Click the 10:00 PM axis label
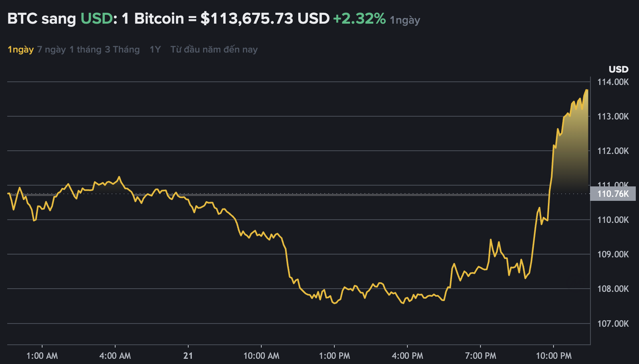Screen dimensions: 639x364 pyautogui.click(x=554, y=356)
